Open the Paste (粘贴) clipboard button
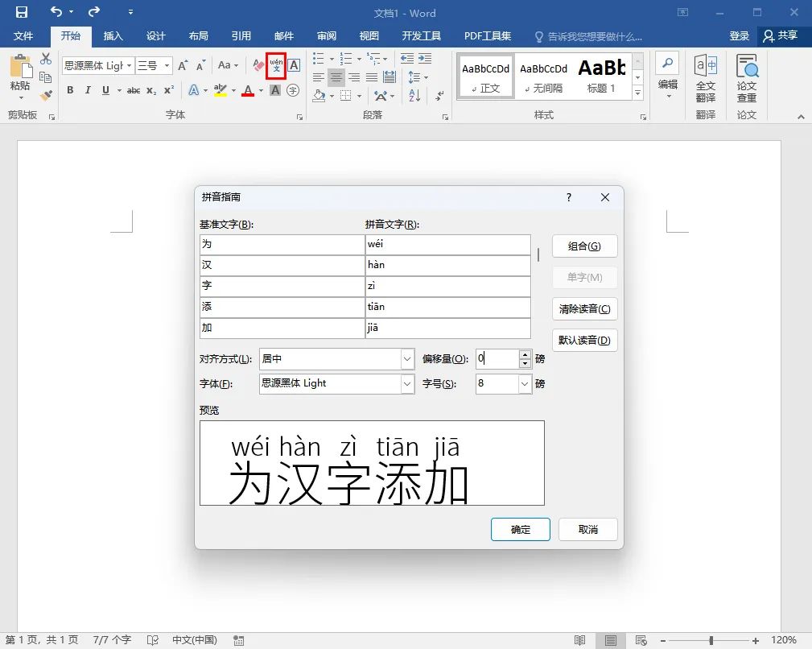This screenshot has height=649, width=812. point(21,76)
